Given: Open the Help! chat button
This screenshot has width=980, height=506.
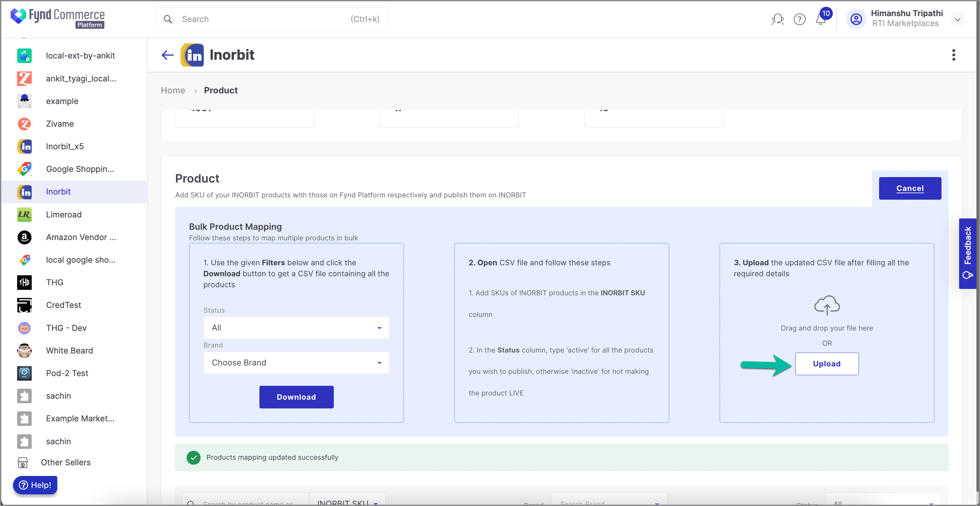Looking at the screenshot, I should coord(35,485).
